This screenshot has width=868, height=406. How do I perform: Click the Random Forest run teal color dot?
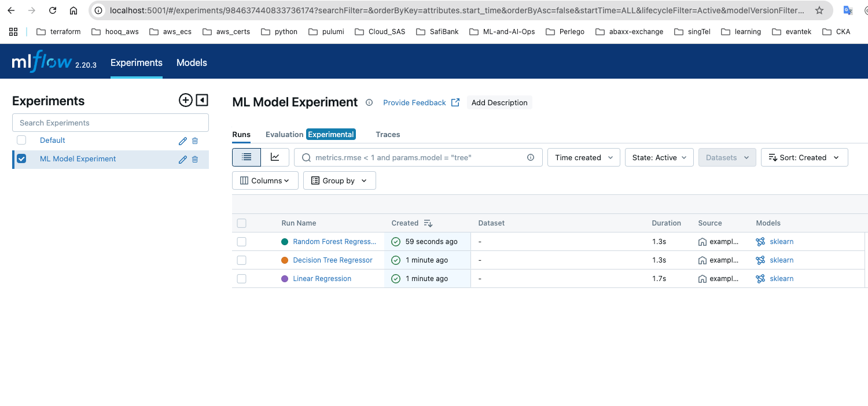[x=285, y=242]
